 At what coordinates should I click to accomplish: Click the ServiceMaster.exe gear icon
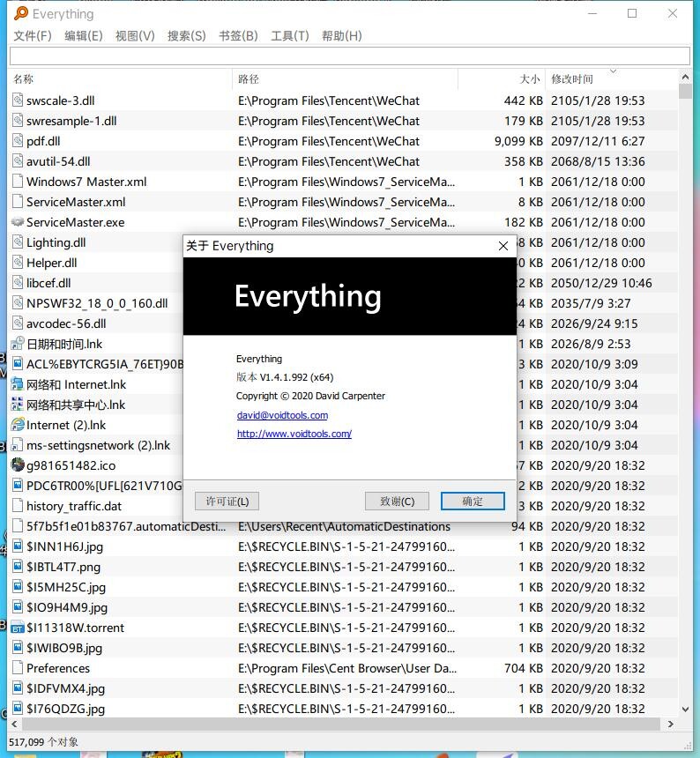pos(18,222)
